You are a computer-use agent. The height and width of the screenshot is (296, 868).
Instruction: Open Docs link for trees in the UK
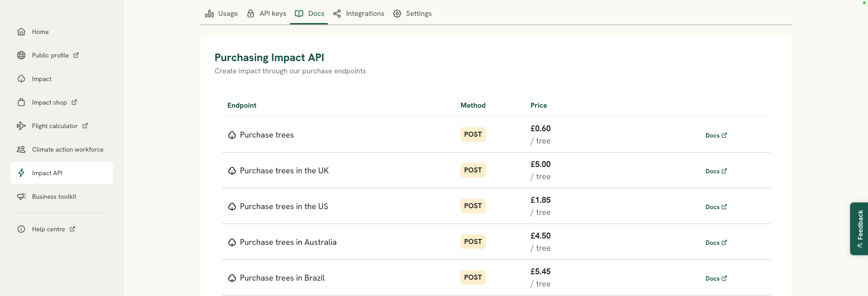716,171
